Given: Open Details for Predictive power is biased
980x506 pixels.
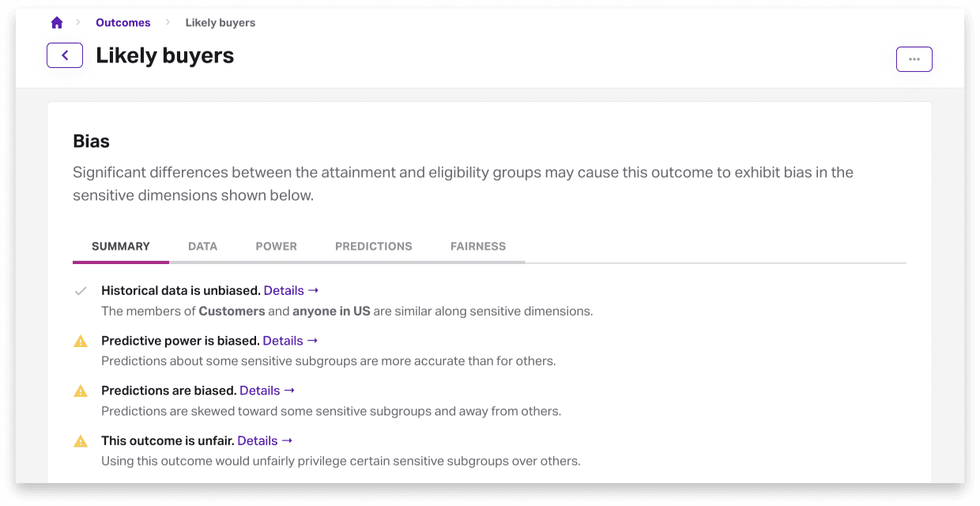Looking at the screenshot, I should [289, 341].
